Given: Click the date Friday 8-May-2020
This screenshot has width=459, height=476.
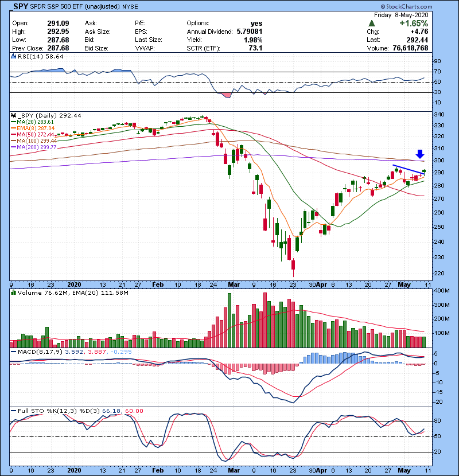Looking at the screenshot, I should click(401, 15).
